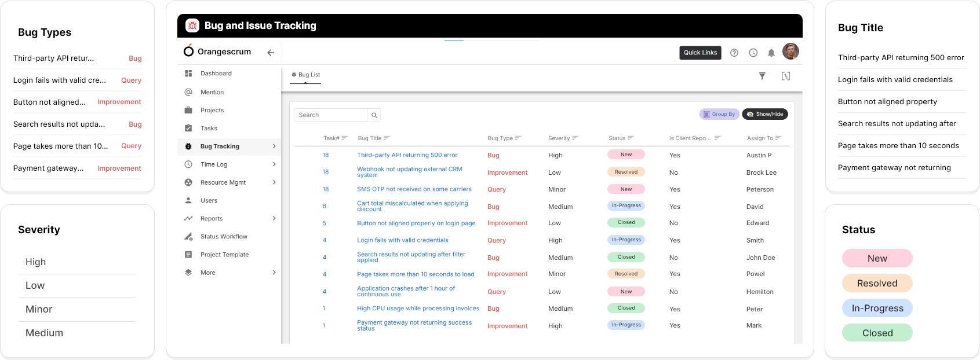Open 'Login fails with valid credentials' bug
Image resolution: width=980 pixels, height=360 pixels.
(x=402, y=240)
